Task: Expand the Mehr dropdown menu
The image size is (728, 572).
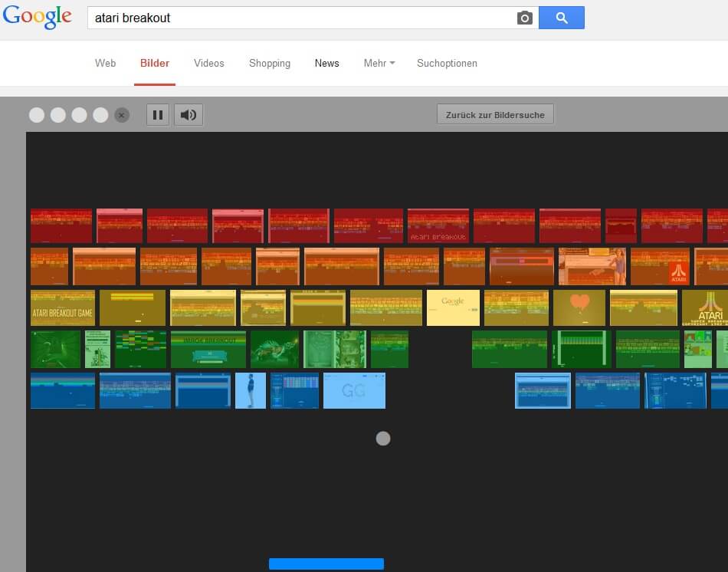Action: (379, 63)
